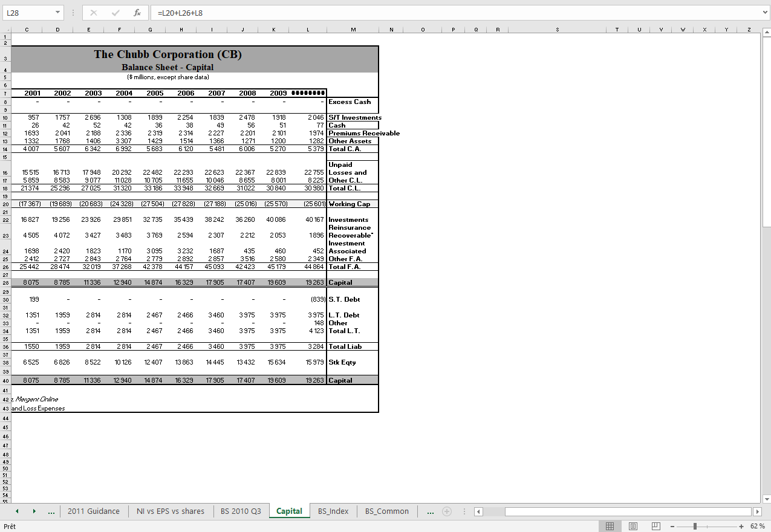Click the Mergent Online source note
The height and width of the screenshot is (532, 771).
coord(36,400)
